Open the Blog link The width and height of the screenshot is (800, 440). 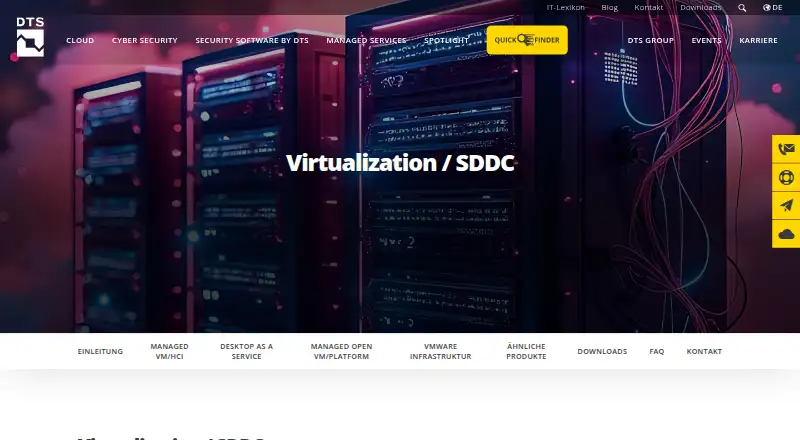tap(610, 8)
